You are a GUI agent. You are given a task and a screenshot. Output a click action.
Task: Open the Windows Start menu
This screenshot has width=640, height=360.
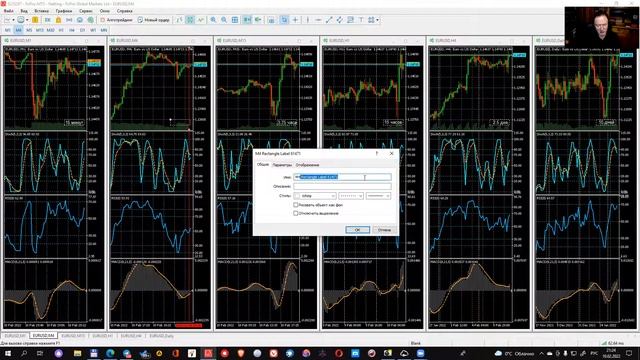coord(7,353)
